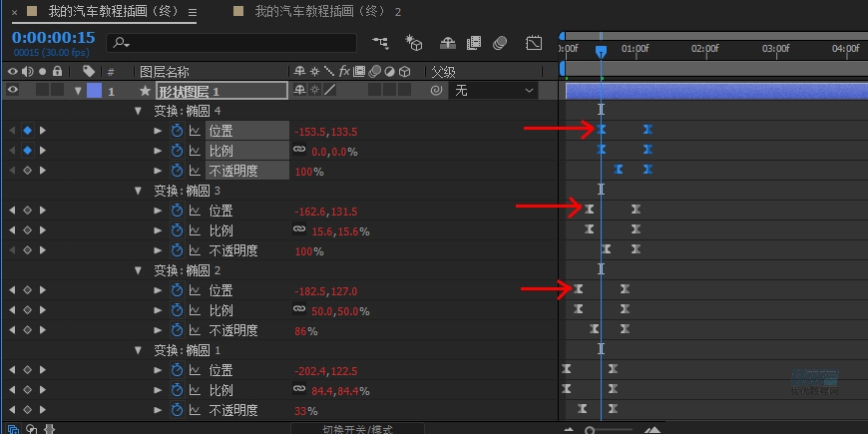Open the panel menu hamburger icon

point(193,12)
